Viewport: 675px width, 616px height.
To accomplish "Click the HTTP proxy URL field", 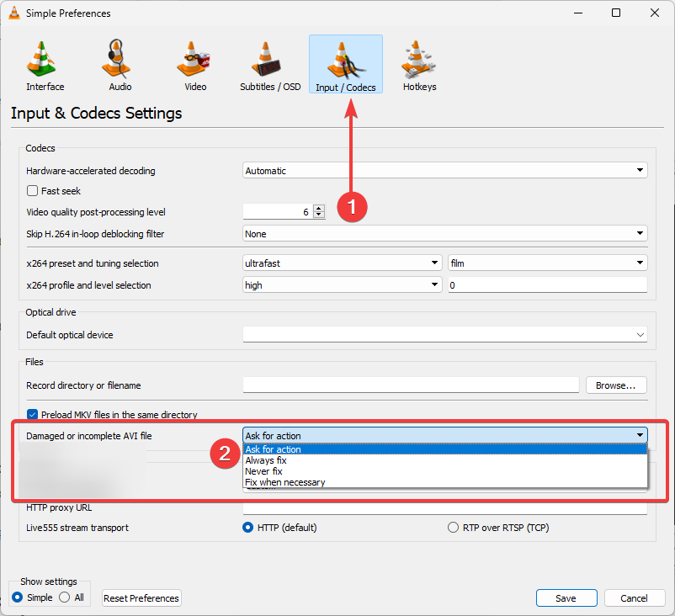I will (444, 508).
